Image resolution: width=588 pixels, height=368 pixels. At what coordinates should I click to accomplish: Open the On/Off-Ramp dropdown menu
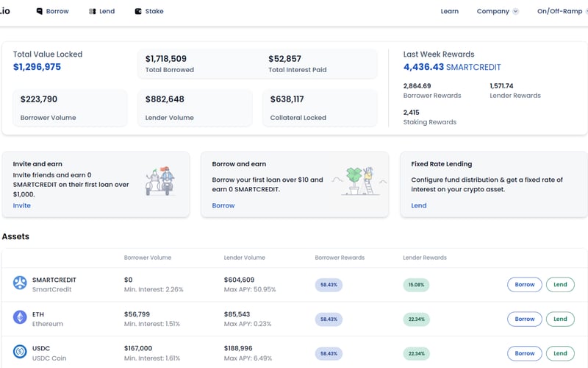tap(562, 11)
